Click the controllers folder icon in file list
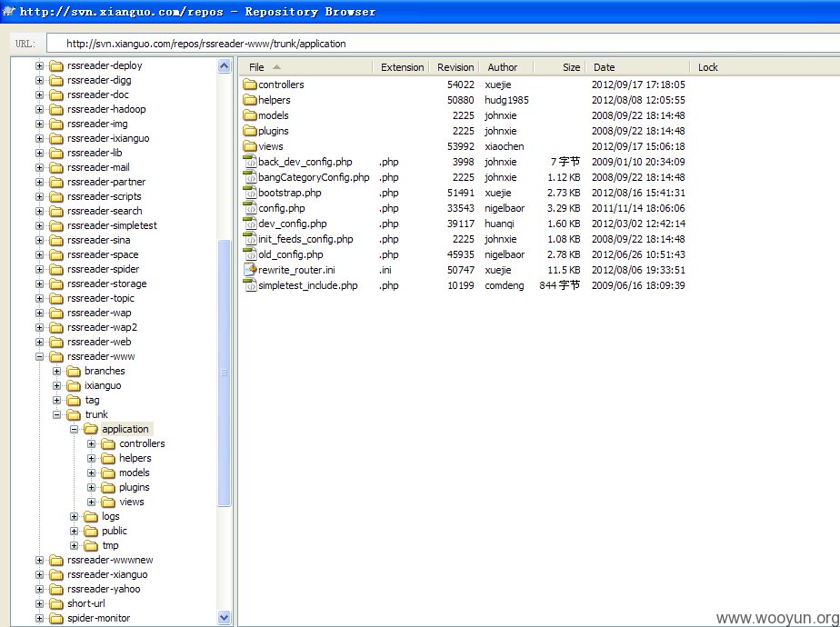Viewport: 840px width, 627px height. pyautogui.click(x=250, y=85)
